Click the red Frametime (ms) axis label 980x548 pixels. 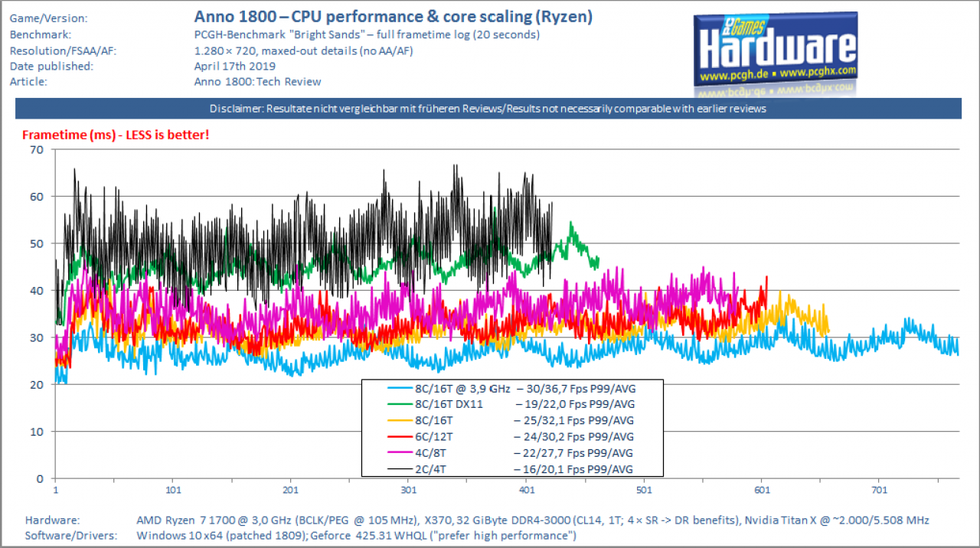point(116,135)
